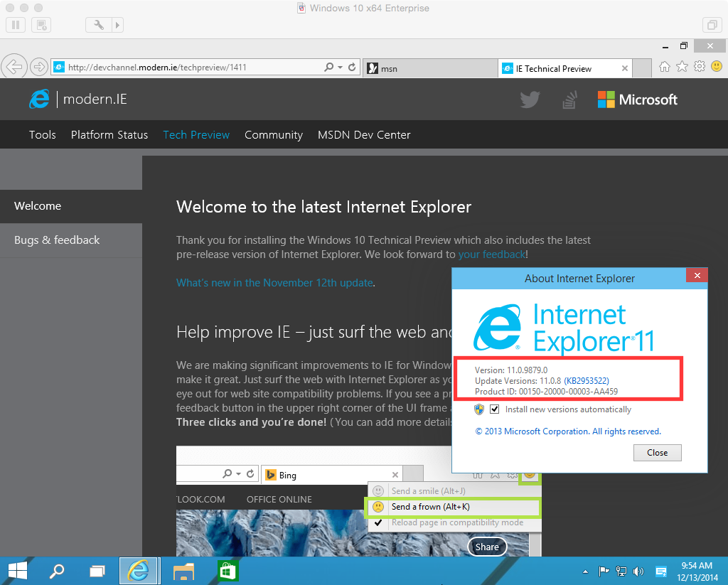Open the favorites star in IE toolbar
Viewport: 728px width, 585px height.
point(682,67)
